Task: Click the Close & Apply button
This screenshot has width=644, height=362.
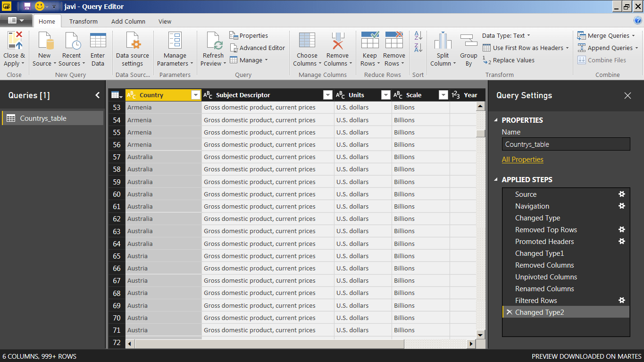Action: [x=14, y=49]
